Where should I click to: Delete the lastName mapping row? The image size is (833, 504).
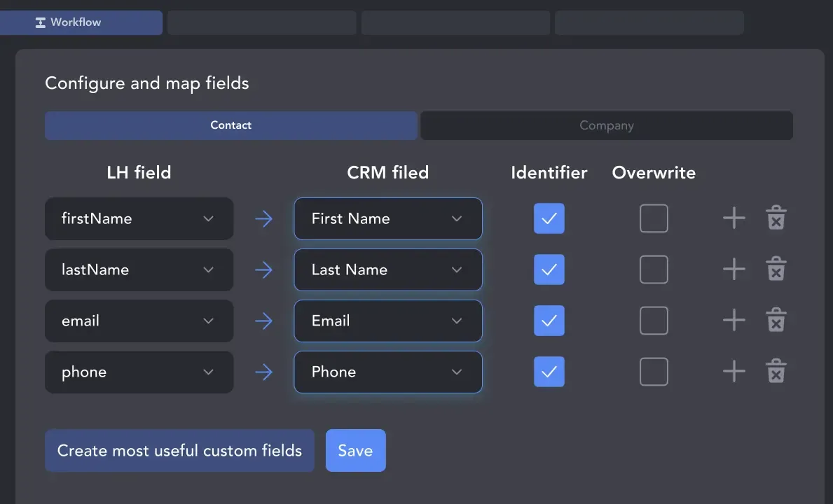point(776,269)
